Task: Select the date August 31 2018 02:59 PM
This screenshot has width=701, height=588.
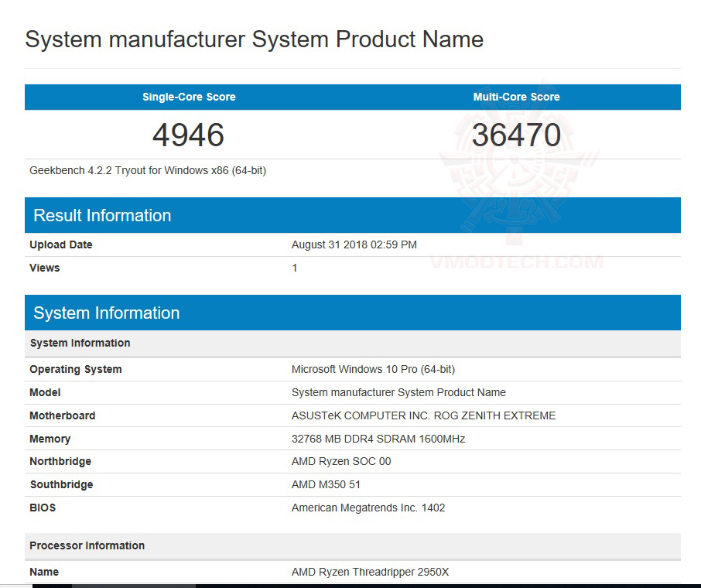Action: tap(354, 244)
